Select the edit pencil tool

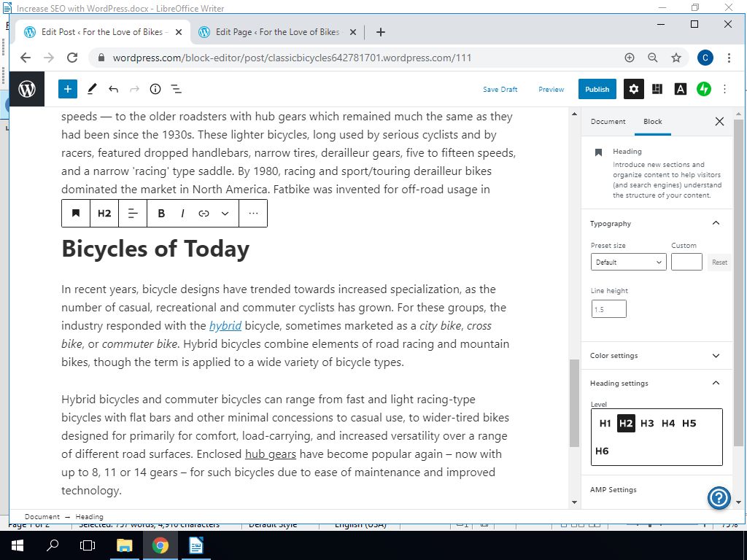click(x=92, y=88)
